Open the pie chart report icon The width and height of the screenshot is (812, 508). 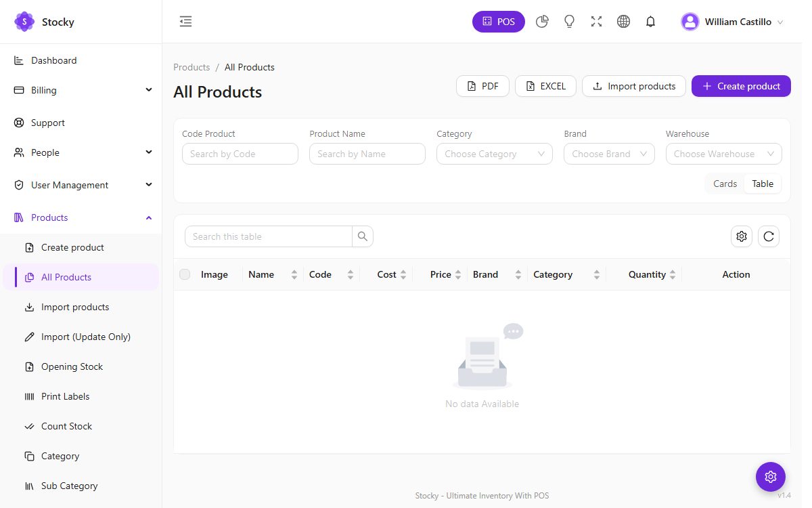click(x=542, y=22)
